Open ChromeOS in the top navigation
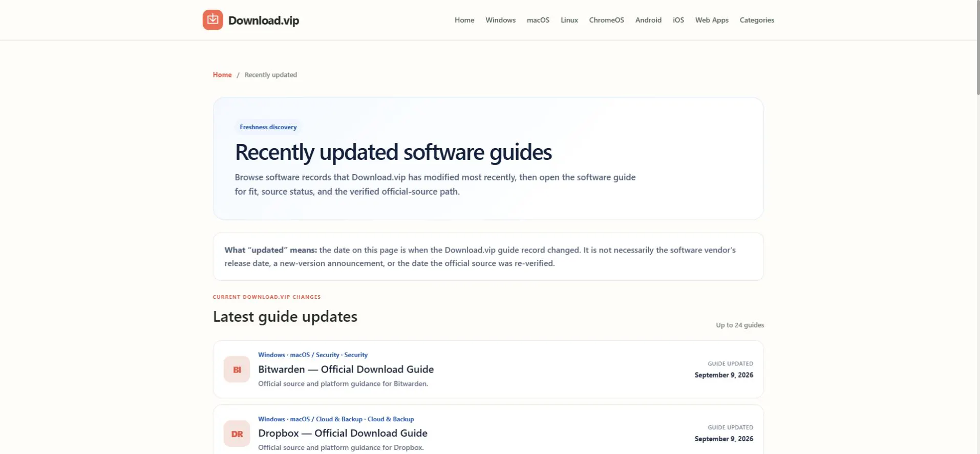 pos(606,20)
